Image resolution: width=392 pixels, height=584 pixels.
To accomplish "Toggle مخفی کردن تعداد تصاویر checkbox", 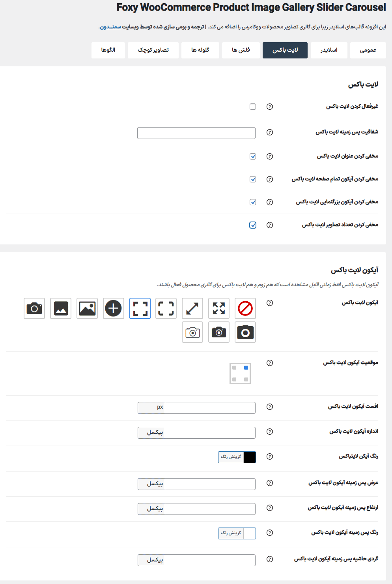I will [x=253, y=225].
